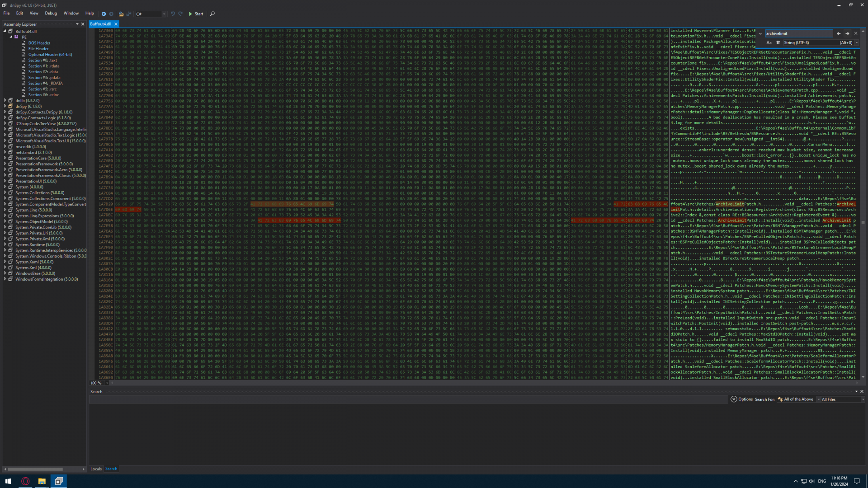
Task: Expand the mscorlib (4.0.0.0) tree node
Action: pyautogui.click(x=5, y=147)
